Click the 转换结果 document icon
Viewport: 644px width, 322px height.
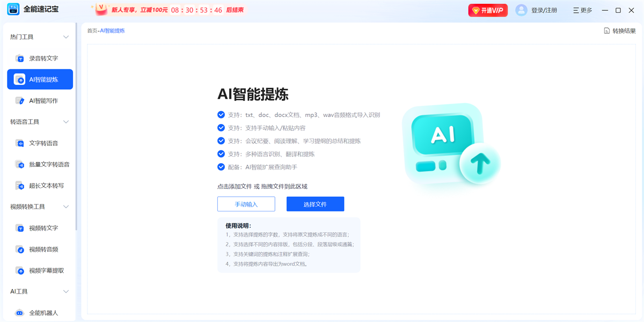(x=607, y=31)
